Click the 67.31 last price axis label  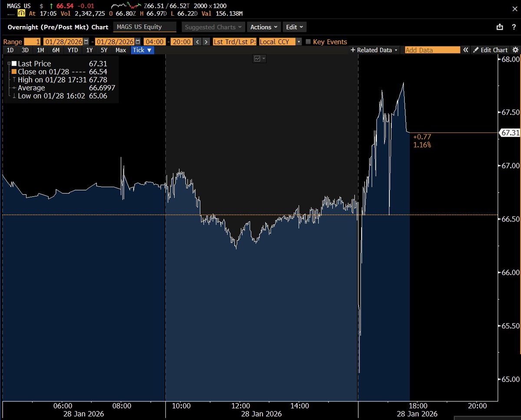(x=510, y=133)
